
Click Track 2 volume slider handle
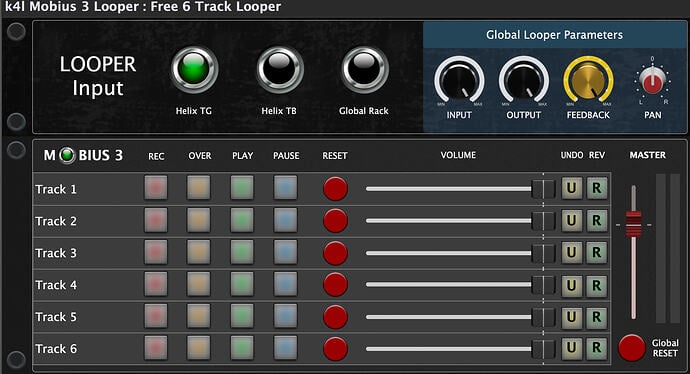coord(543,220)
